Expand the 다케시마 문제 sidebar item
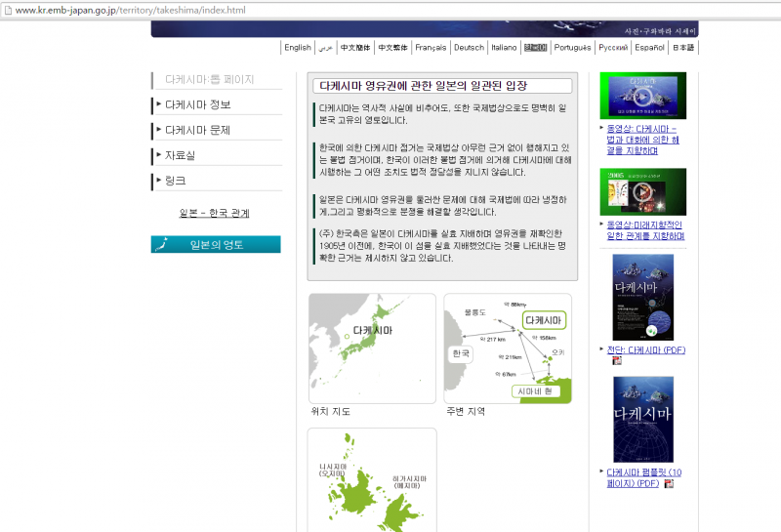 (x=198, y=130)
